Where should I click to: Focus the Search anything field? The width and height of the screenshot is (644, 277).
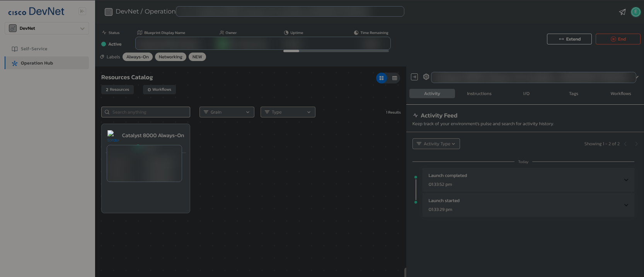click(x=146, y=112)
